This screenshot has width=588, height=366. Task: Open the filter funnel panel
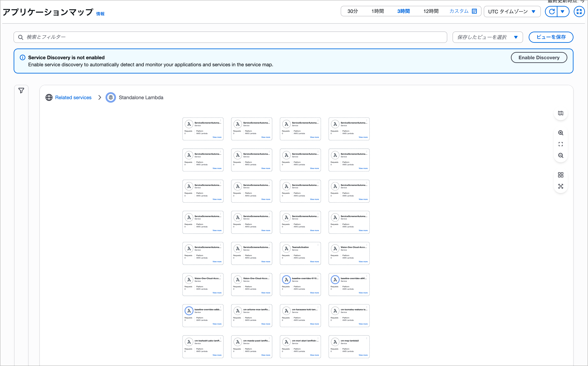(21, 91)
